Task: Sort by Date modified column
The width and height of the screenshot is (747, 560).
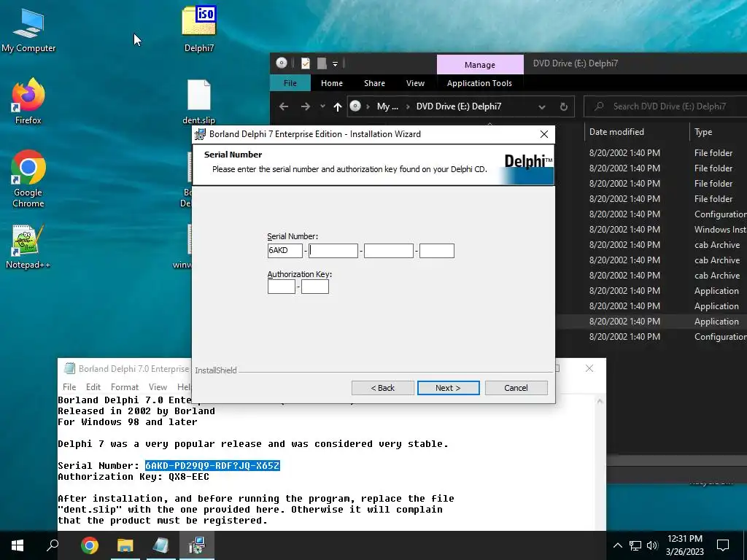Action: tap(616, 132)
